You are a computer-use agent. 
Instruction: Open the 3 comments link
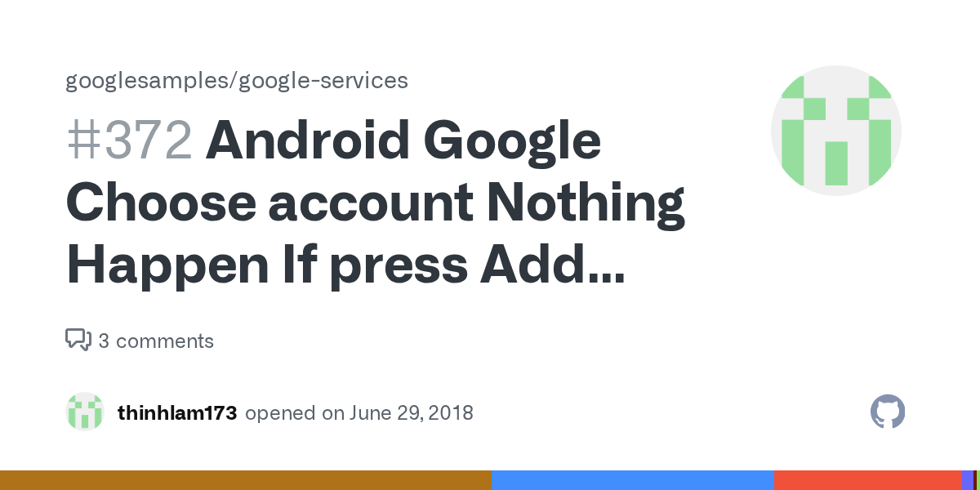(x=155, y=341)
